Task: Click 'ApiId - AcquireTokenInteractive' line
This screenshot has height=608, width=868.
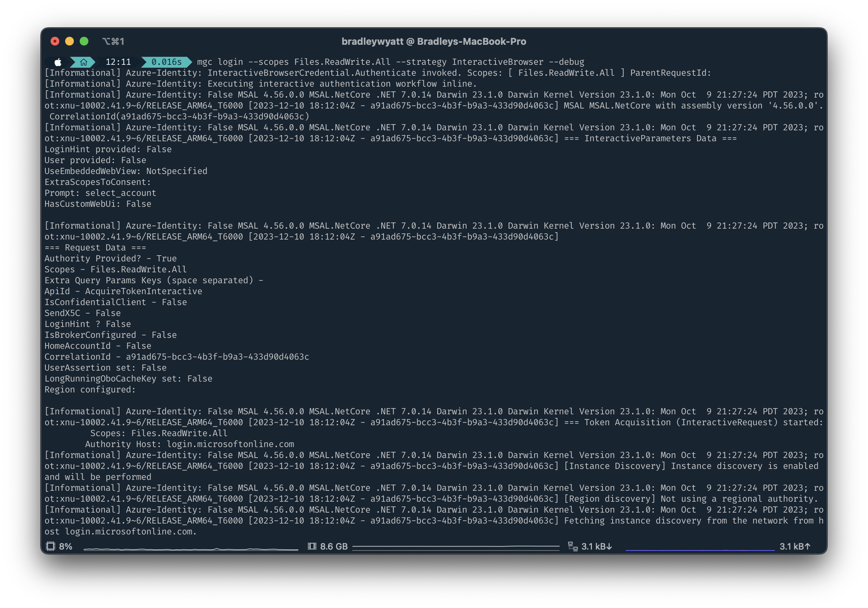Action: point(123,292)
